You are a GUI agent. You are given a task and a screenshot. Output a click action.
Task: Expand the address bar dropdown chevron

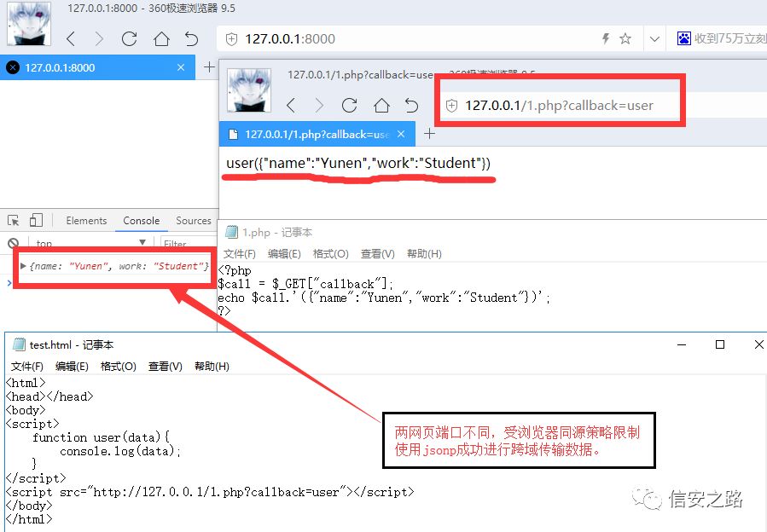pyautogui.click(x=654, y=38)
